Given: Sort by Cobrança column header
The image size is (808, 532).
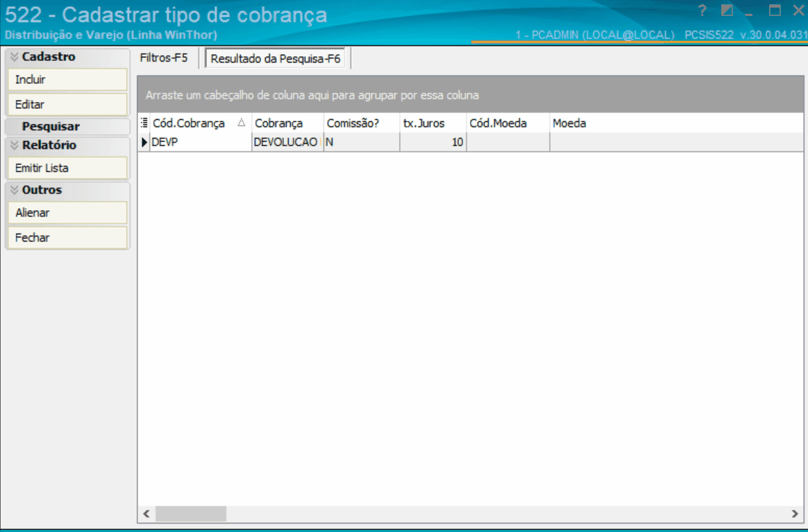Looking at the screenshot, I should [287, 123].
